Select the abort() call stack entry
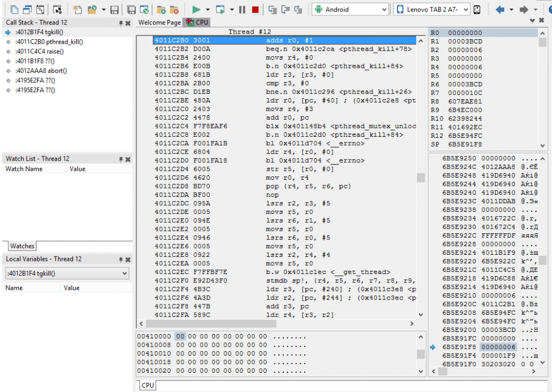552x392 pixels. 41,71
